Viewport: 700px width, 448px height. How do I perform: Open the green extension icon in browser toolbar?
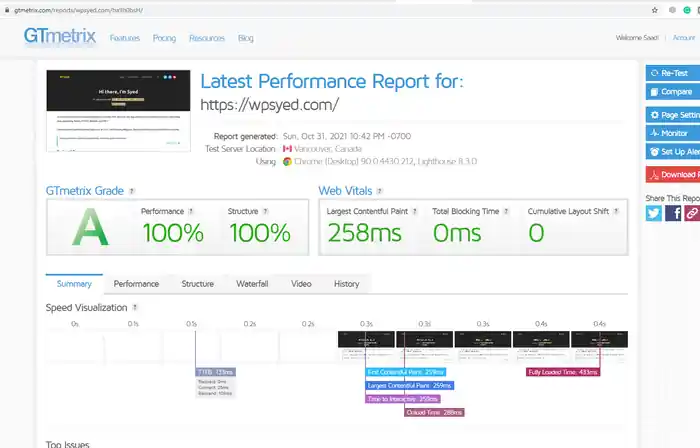(x=687, y=10)
